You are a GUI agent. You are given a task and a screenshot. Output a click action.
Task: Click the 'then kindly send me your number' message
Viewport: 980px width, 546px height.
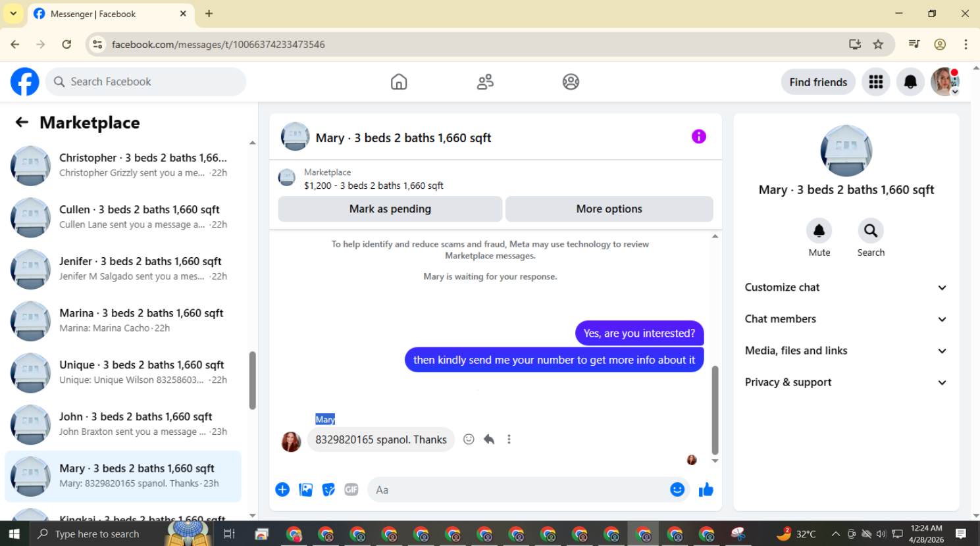pyautogui.click(x=554, y=360)
